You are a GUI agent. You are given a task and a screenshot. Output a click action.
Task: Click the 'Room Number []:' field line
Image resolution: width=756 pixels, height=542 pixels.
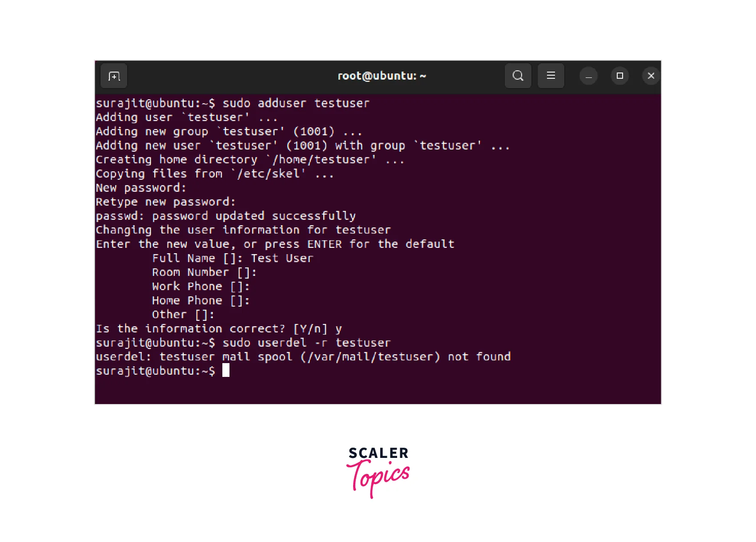[204, 272]
